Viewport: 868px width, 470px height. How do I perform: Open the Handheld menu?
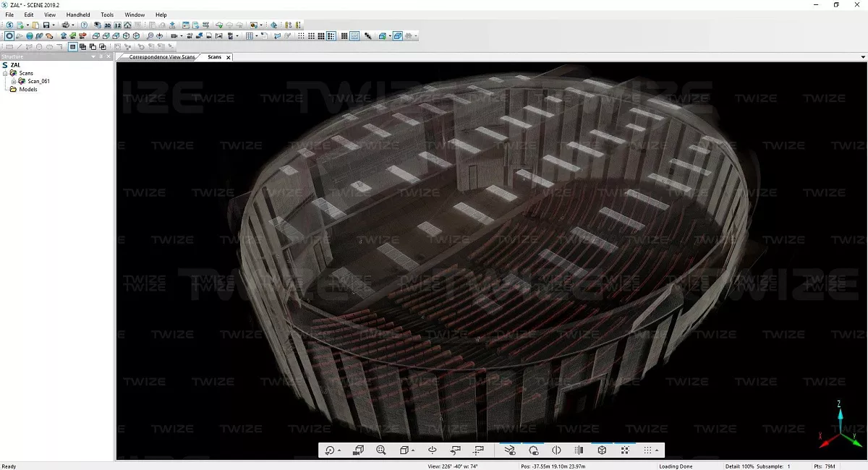[x=77, y=14]
